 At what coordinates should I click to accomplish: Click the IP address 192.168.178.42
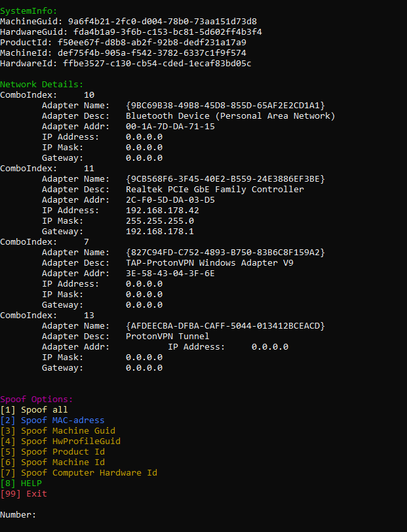[x=163, y=211]
